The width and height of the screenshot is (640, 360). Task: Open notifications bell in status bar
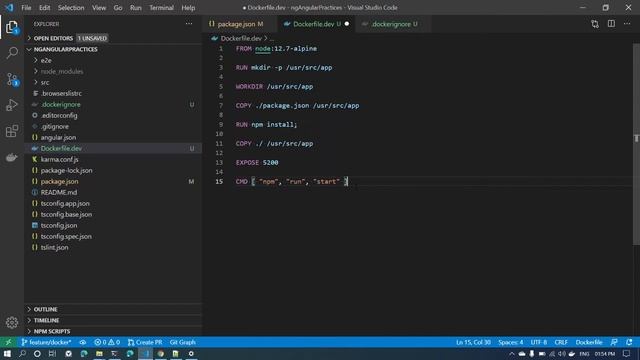click(x=629, y=342)
